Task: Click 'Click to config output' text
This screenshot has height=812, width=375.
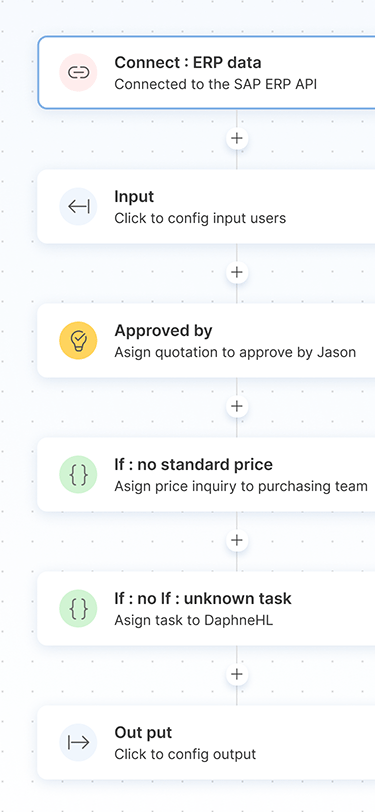Action: coord(185,754)
